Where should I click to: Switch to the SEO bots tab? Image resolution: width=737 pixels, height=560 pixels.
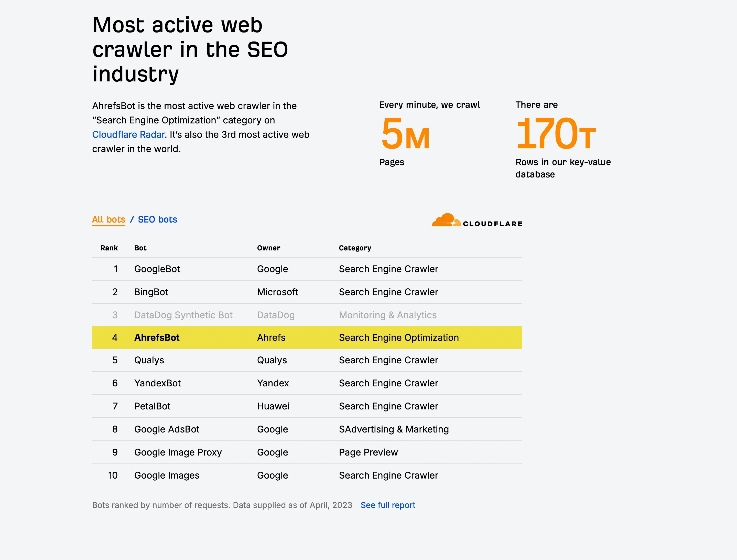coord(157,220)
